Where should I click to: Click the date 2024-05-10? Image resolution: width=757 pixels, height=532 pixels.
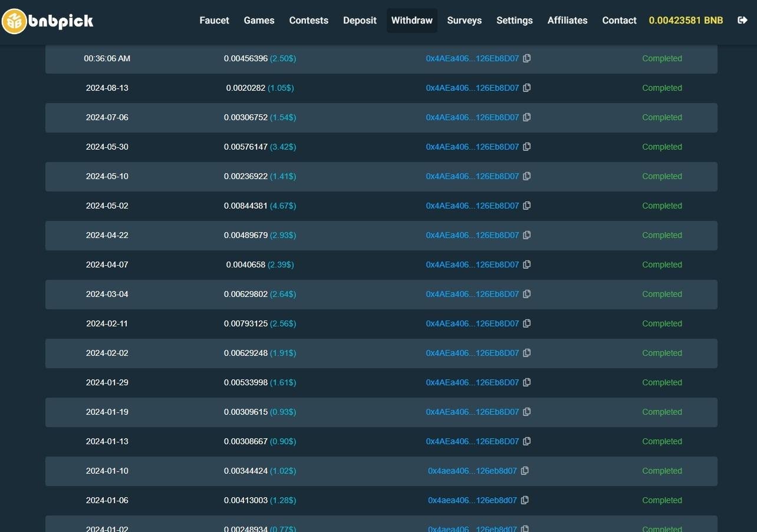[x=107, y=176]
